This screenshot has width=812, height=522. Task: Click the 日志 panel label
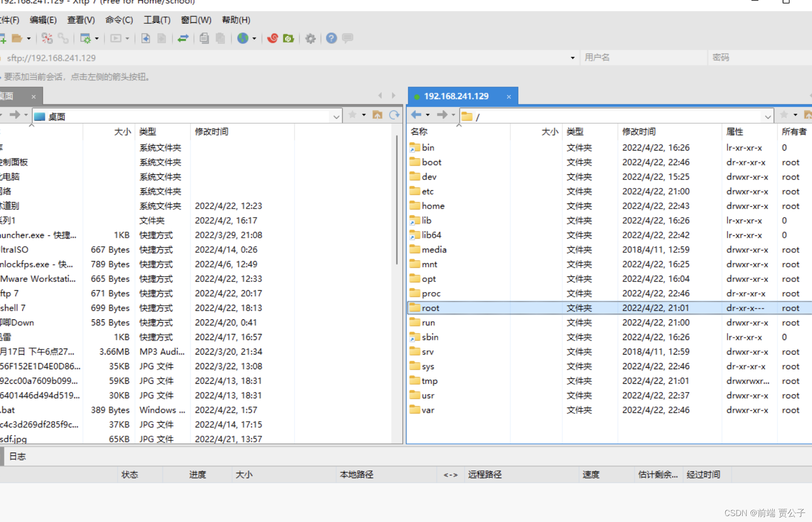17,456
